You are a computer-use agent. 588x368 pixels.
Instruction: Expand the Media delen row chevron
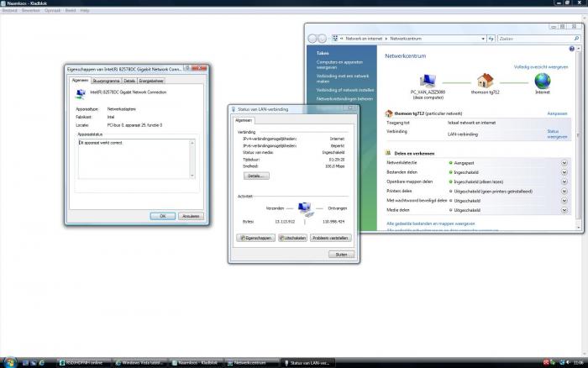click(x=564, y=210)
